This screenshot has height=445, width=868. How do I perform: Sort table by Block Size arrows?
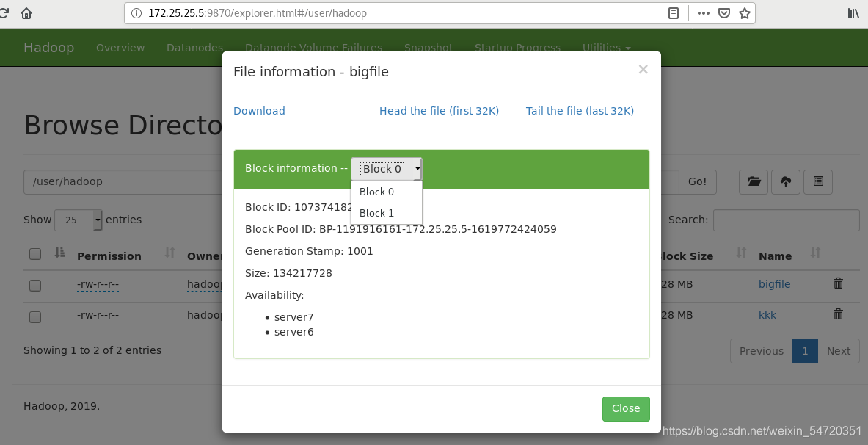(x=741, y=253)
